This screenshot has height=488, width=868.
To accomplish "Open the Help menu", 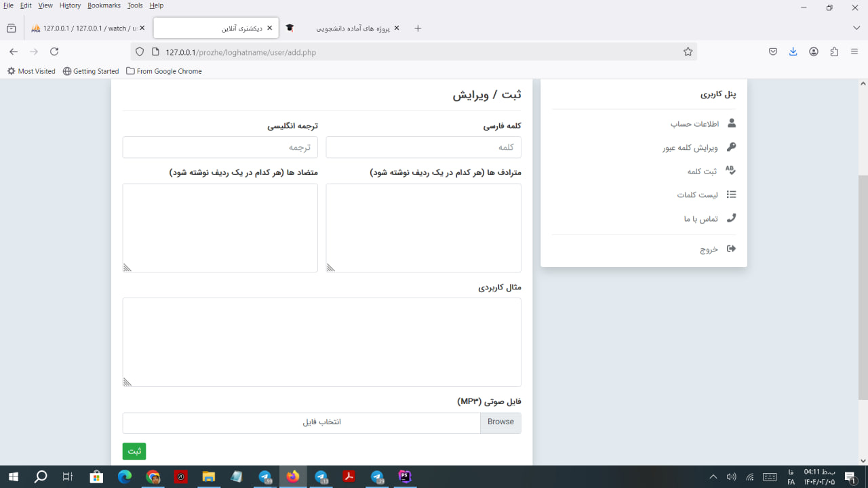I will 157,5.
